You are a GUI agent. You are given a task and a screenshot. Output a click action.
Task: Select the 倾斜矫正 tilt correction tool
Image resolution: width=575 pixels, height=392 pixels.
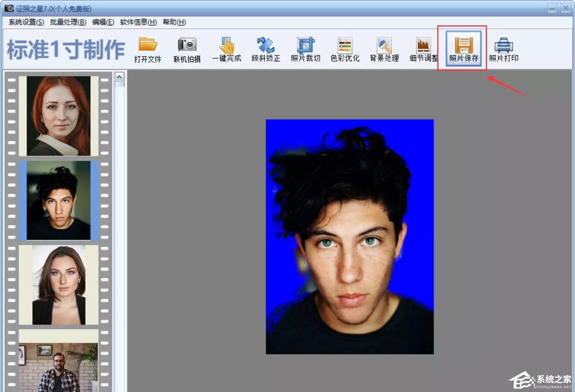click(266, 50)
